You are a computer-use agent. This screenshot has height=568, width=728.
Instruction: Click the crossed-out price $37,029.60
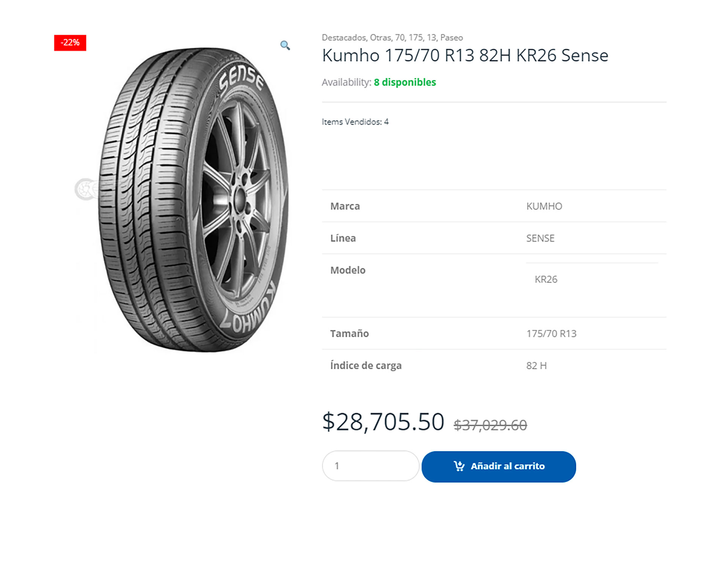(491, 425)
